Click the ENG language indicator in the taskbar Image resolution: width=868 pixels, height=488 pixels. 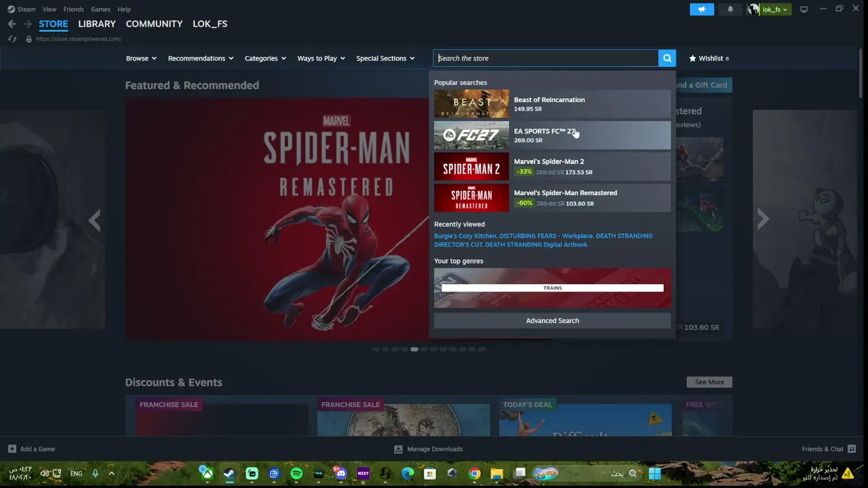click(x=76, y=474)
